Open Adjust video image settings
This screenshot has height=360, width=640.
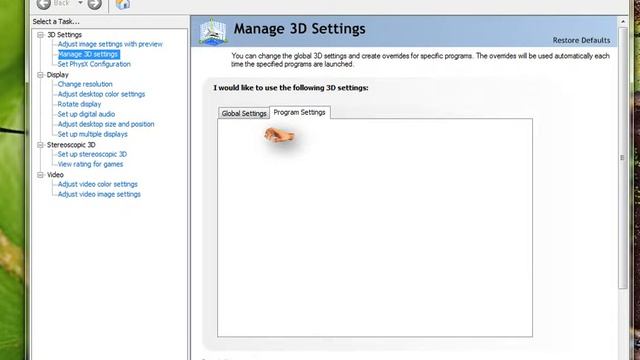point(99,194)
